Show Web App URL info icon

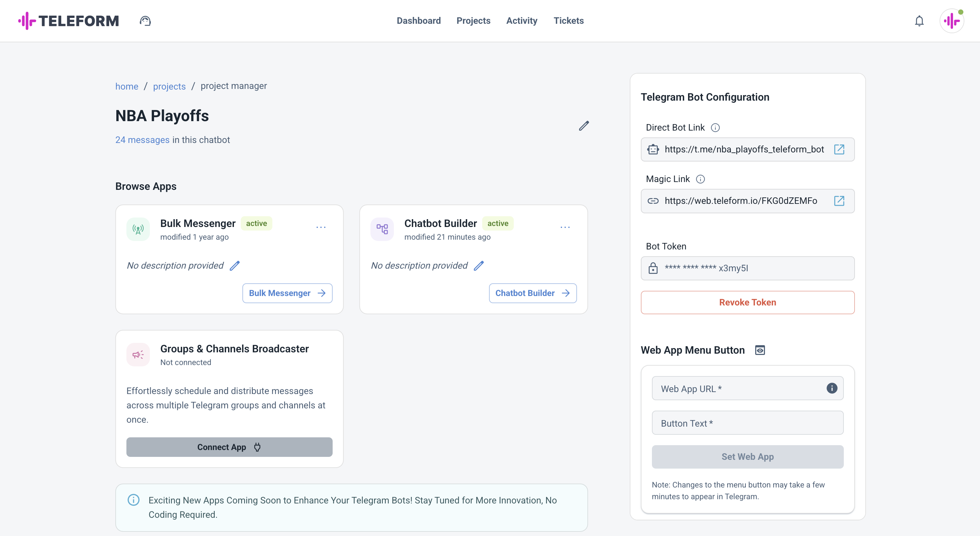click(832, 388)
